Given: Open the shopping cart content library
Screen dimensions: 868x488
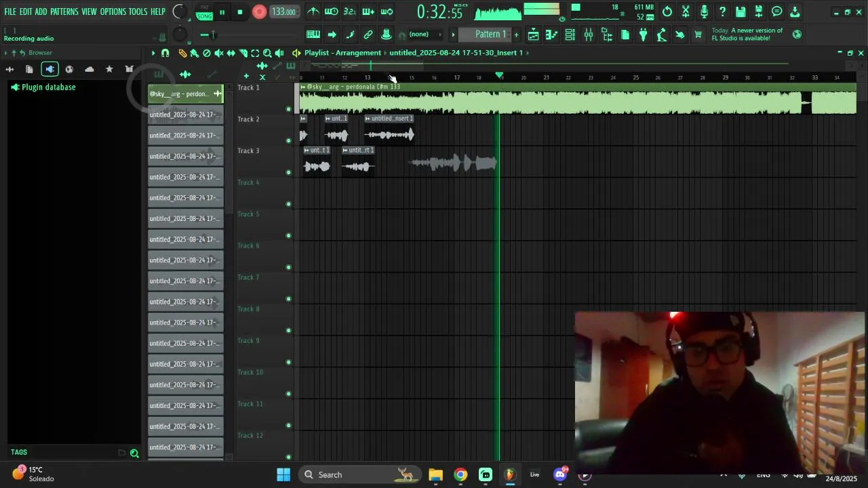Looking at the screenshot, I should tap(698, 35).
